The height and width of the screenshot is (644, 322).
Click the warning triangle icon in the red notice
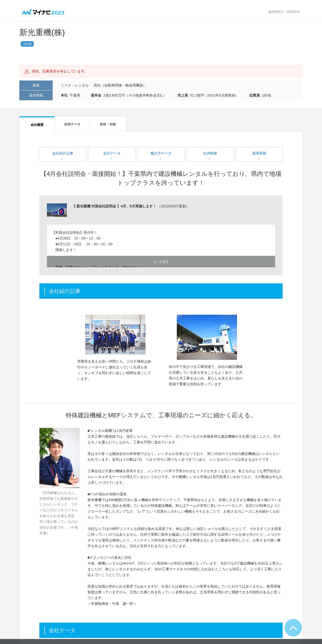[27, 71]
